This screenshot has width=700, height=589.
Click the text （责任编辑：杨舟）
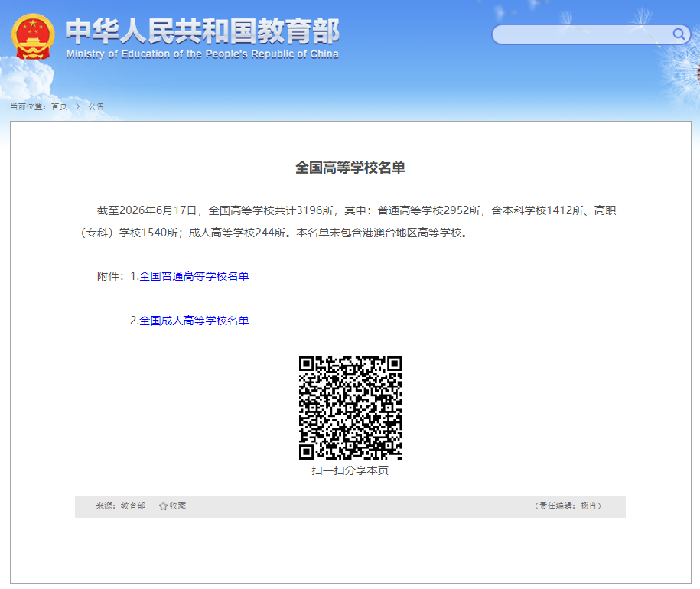(568, 506)
